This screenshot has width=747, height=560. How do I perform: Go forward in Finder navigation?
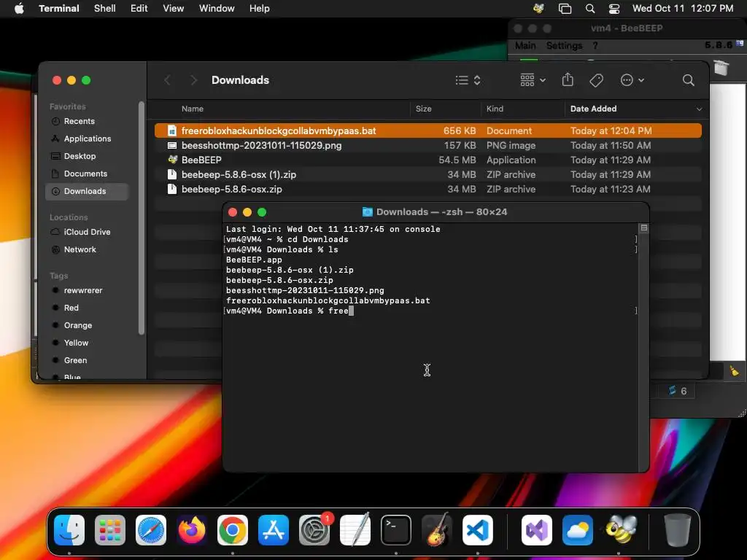(x=193, y=80)
